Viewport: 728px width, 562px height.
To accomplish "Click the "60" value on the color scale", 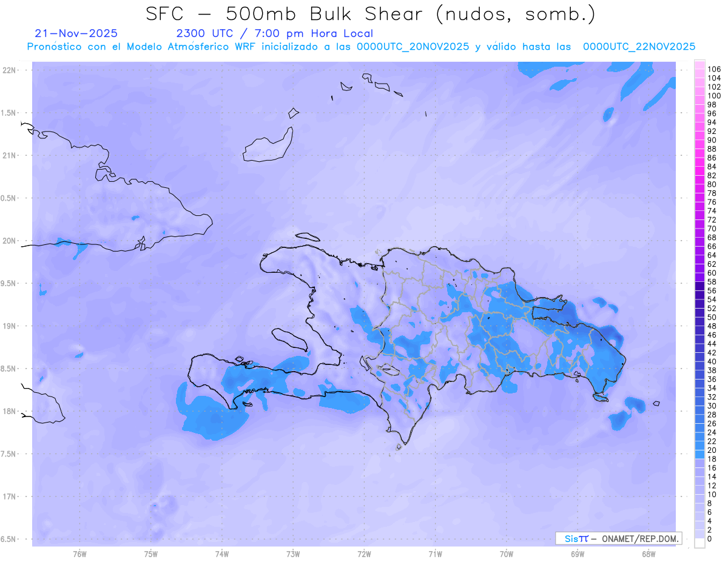I will (711, 273).
